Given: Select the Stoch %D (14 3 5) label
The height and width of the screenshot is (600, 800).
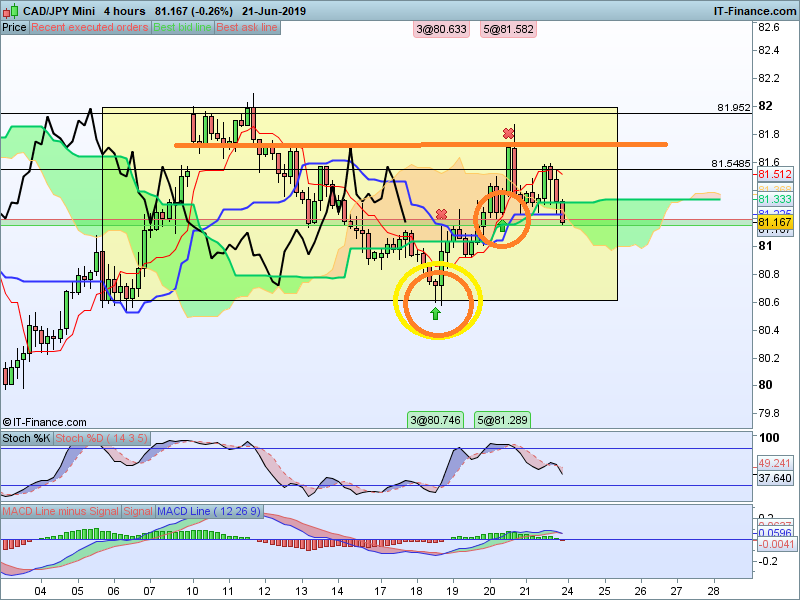Looking at the screenshot, I should 102,438.
